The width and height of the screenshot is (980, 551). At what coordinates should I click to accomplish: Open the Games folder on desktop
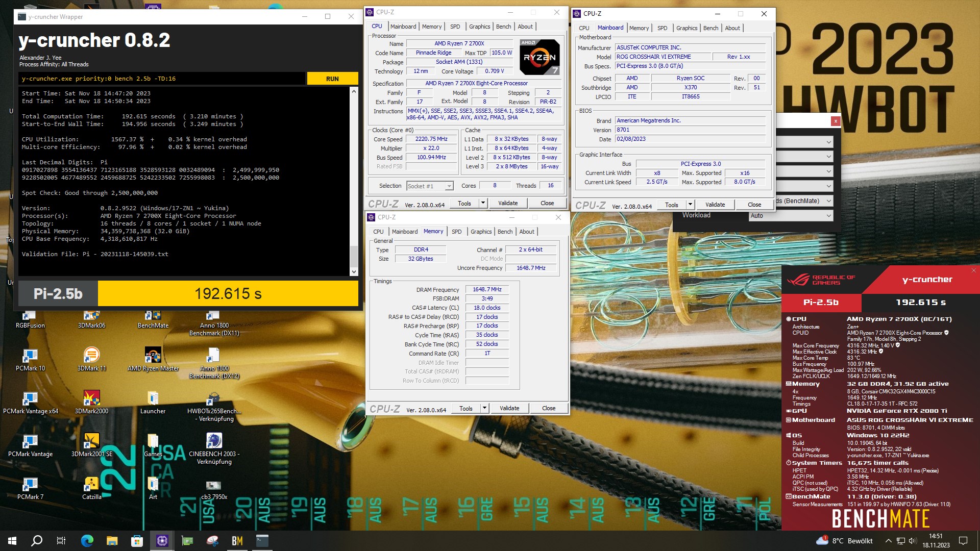tap(153, 445)
